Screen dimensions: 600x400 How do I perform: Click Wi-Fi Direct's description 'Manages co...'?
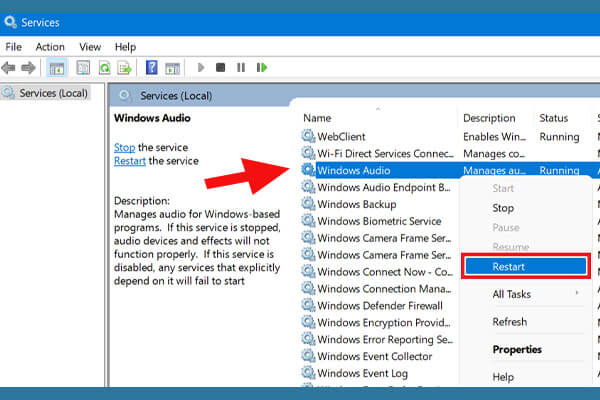(x=494, y=153)
